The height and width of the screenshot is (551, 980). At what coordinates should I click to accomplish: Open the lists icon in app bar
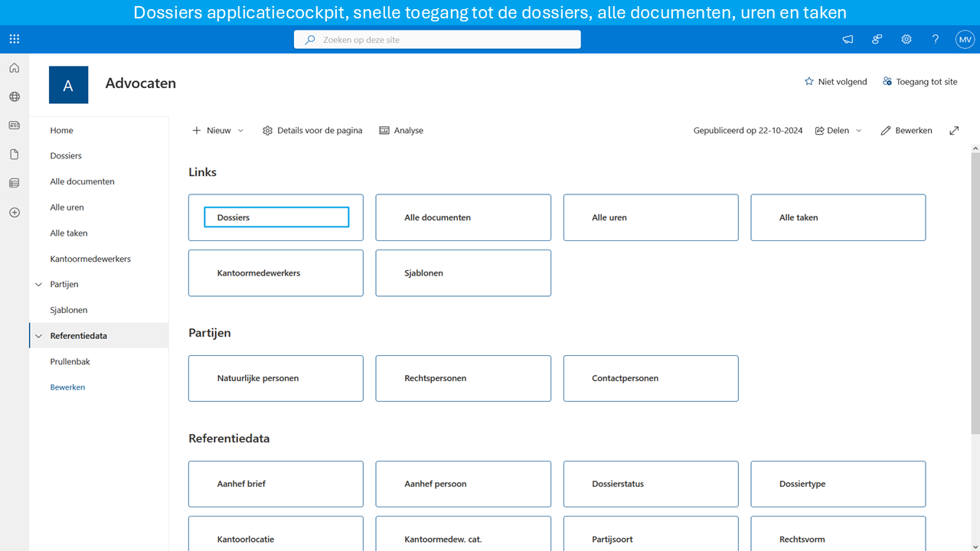(x=14, y=183)
